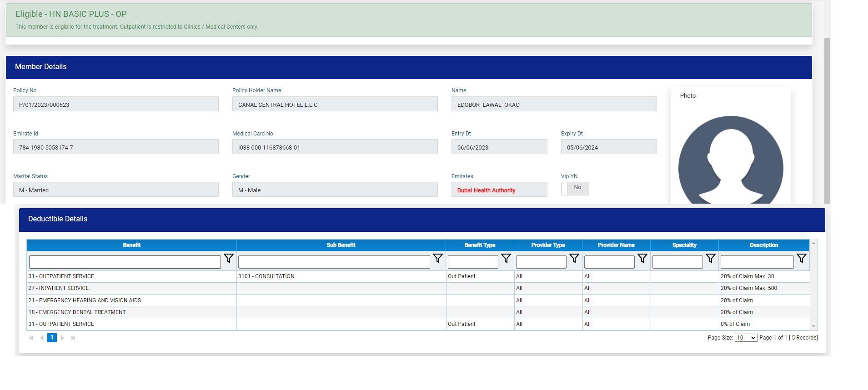The height and width of the screenshot is (390, 868).
Task: Select the 27 - INPATIENT SERVICE row
Action: [131, 288]
